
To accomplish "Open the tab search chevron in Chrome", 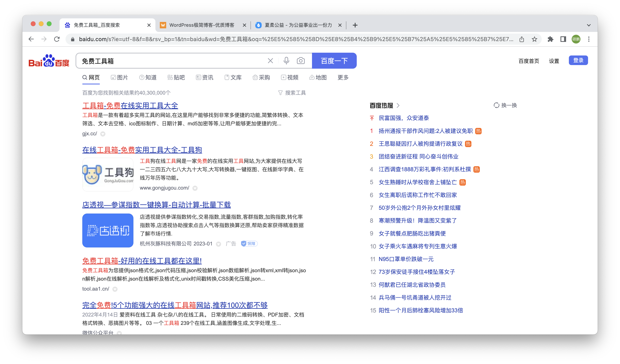I will coord(589,25).
